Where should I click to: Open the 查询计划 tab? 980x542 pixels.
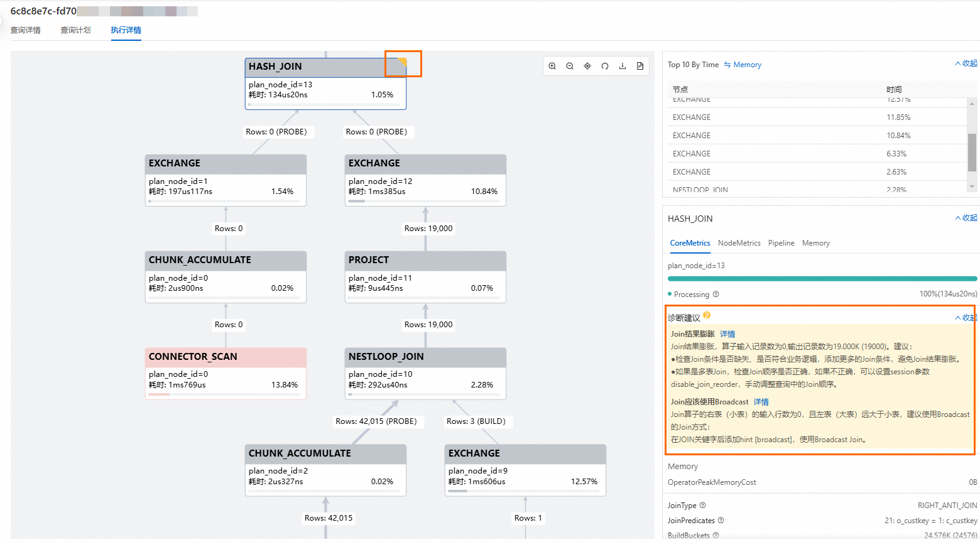click(75, 30)
